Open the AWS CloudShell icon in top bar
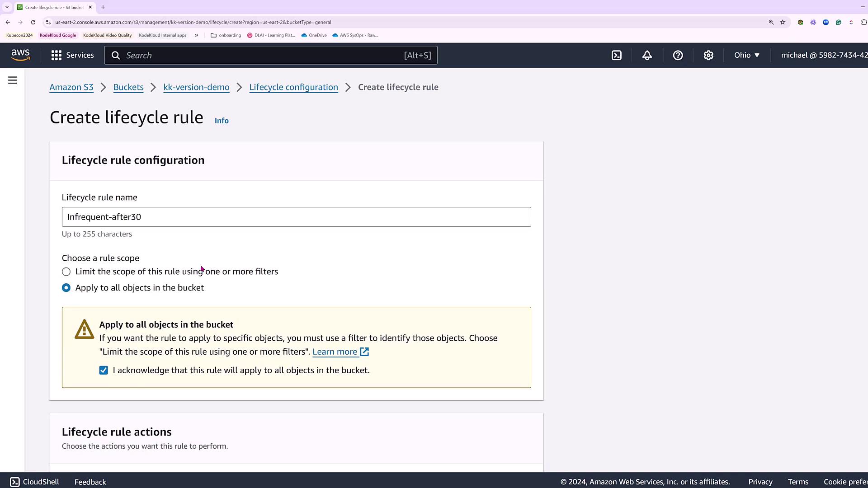Image resolution: width=868 pixels, height=488 pixels. point(617,55)
